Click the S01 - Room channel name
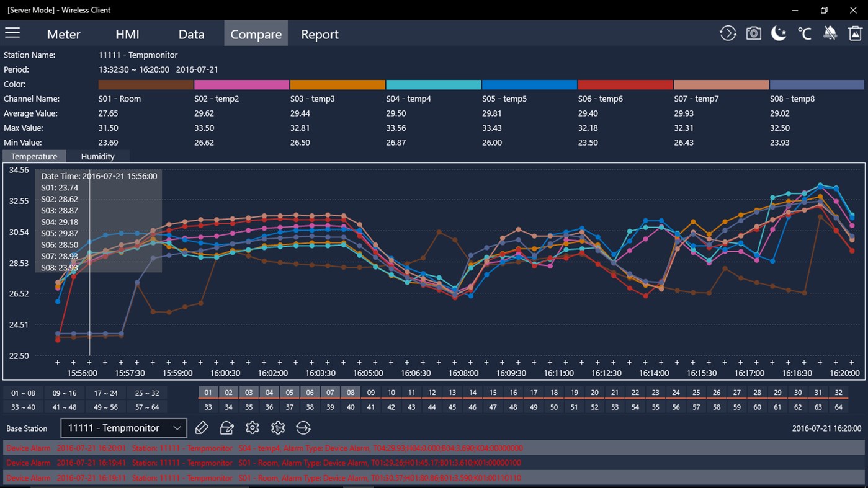868x488 pixels. pos(120,99)
